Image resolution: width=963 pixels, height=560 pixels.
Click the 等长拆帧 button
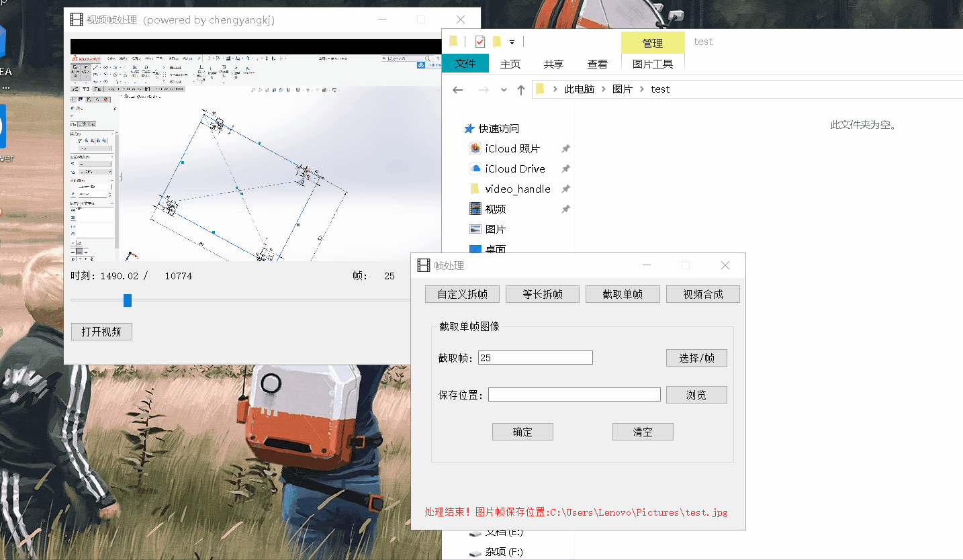543,294
